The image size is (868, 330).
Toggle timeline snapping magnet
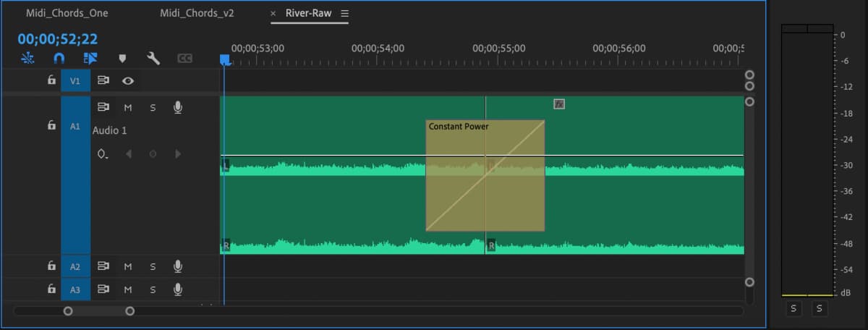(x=59, y=58)
